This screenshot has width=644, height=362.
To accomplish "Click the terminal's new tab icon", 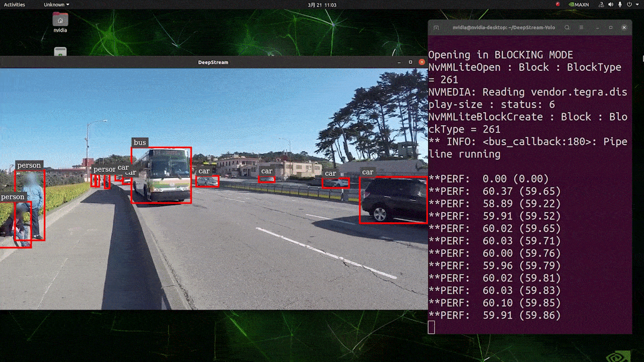I will [x=436, y=28].
